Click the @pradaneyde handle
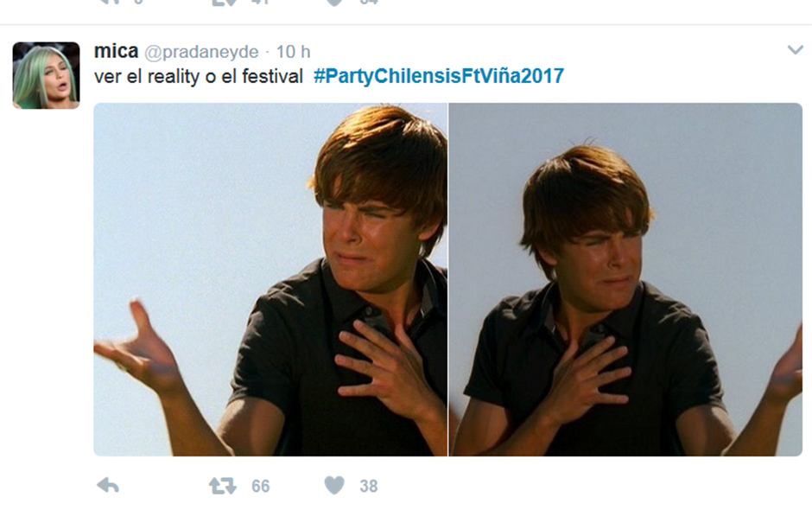The image size is (812, 510). (201, 52)
